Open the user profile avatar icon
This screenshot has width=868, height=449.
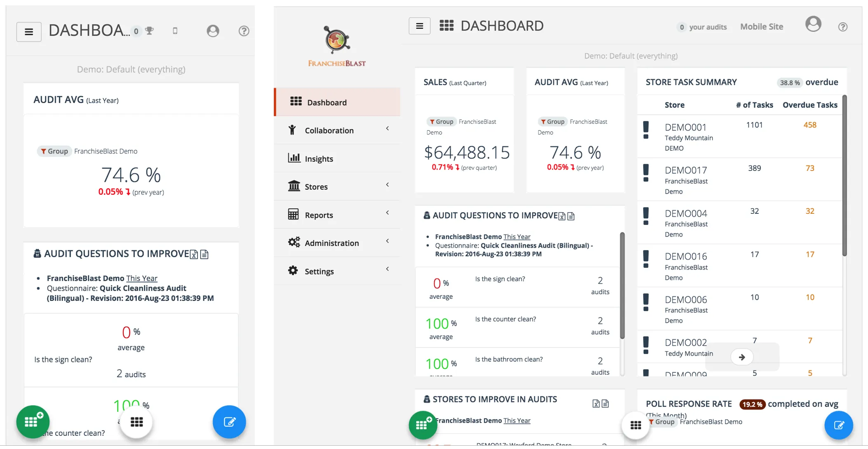pos(813,24)
